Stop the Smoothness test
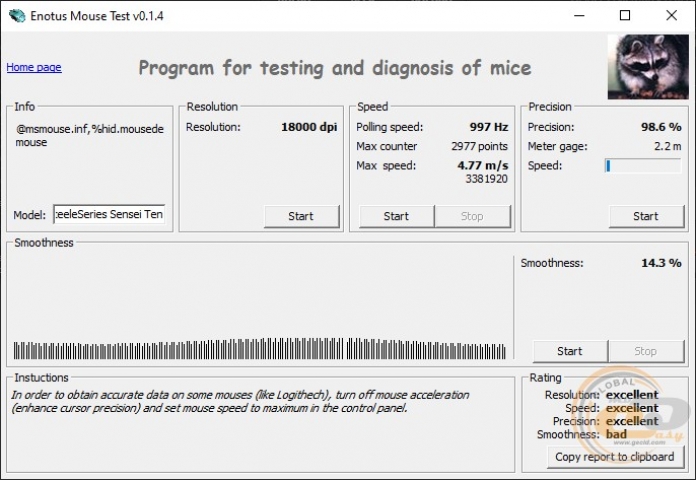Image resolution: width=696 pixels, height=480 pixels. tap(646, 351)
